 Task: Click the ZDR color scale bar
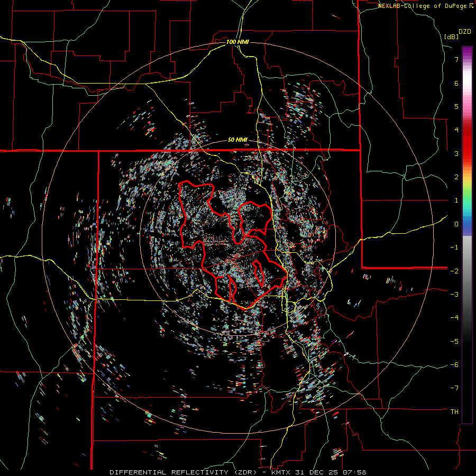click(467, 235)
